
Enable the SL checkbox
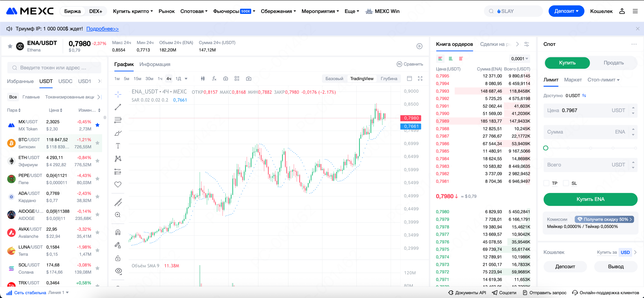pos(566,183)
